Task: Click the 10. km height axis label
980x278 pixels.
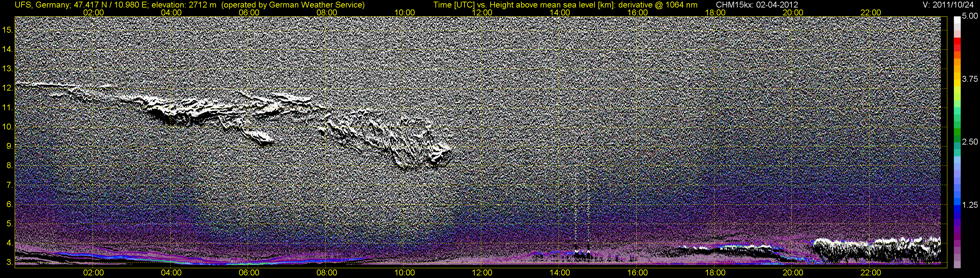Action: pyautogui.click(x=8, y=127)
